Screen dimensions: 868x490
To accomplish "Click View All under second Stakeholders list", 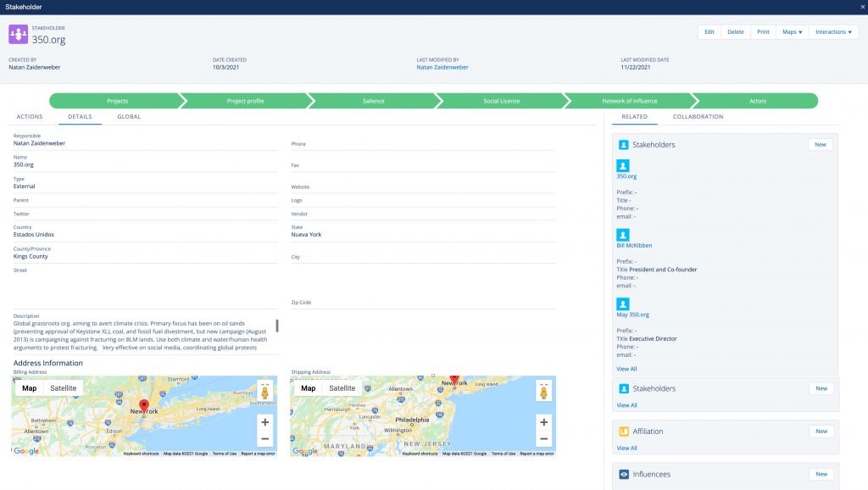I will 626,406.
